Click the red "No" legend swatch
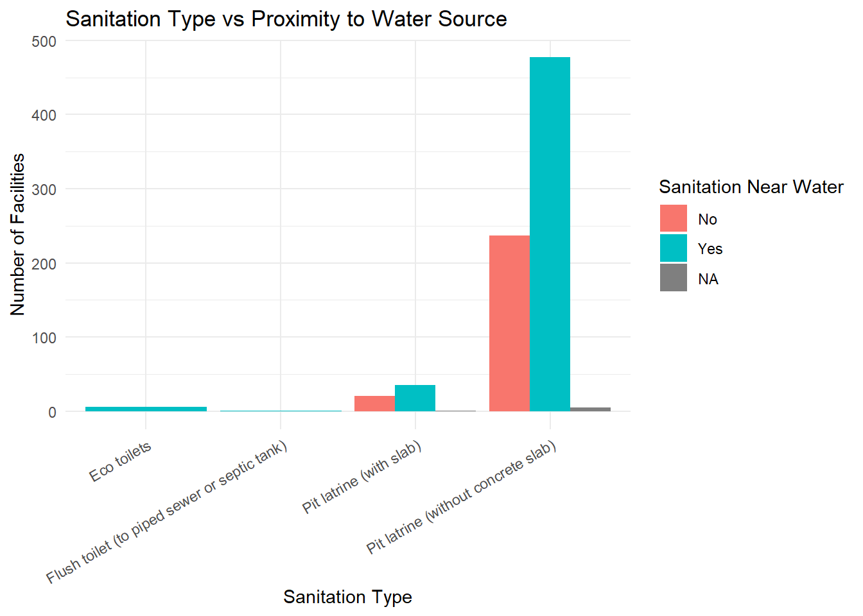The image size is (863, 616). click(673, 219)
